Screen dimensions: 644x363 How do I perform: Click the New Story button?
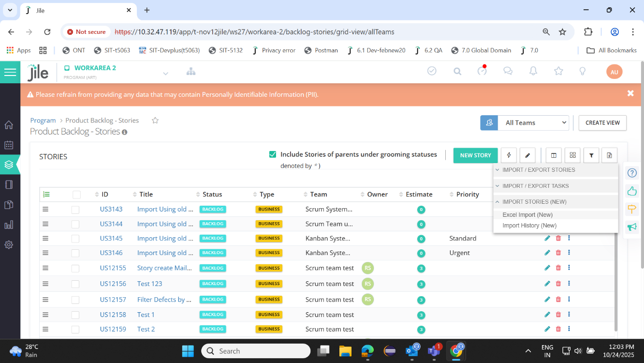click(x=475, y=155)
